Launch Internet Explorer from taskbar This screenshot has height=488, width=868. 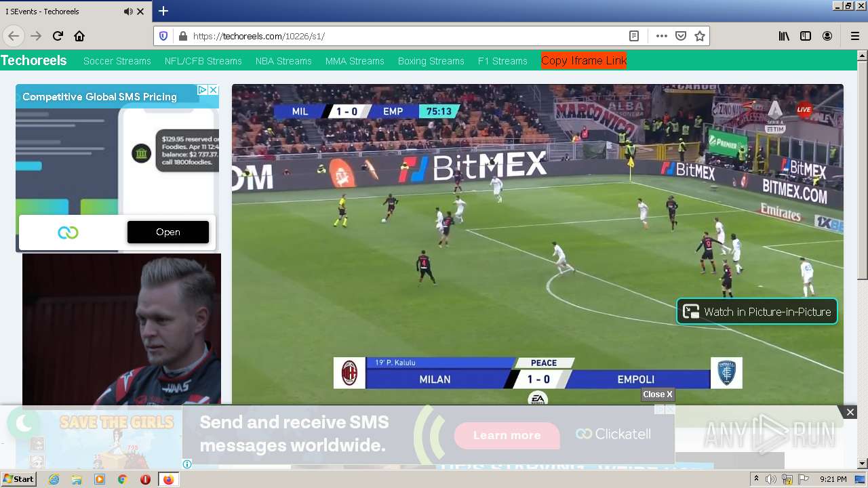pos(54,479)
